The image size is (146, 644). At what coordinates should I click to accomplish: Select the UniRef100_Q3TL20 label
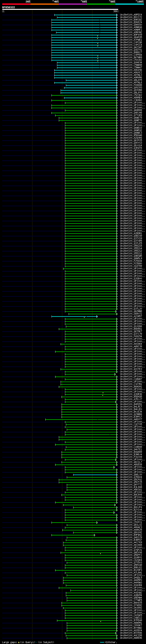point(131,309)
